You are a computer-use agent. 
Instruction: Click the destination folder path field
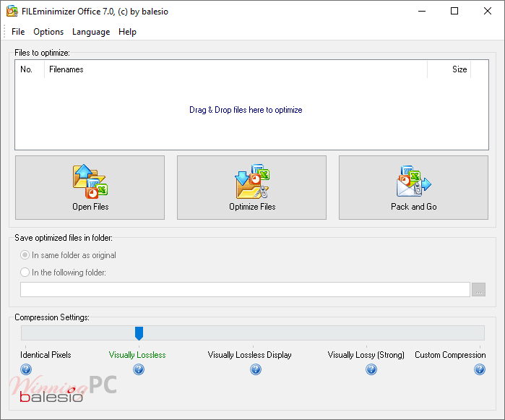click(x=245, y=289)
